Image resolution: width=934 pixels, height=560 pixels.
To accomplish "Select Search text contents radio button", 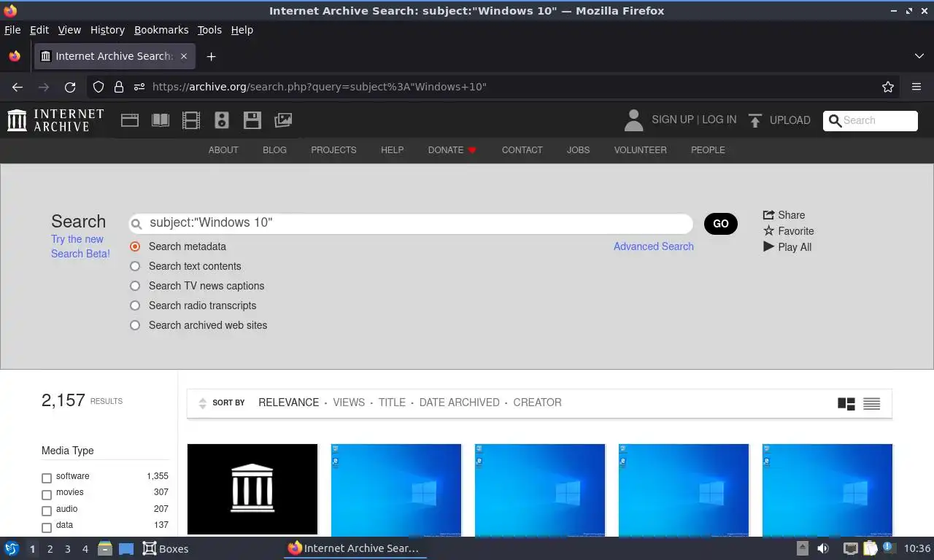I will tap(135, 266).
